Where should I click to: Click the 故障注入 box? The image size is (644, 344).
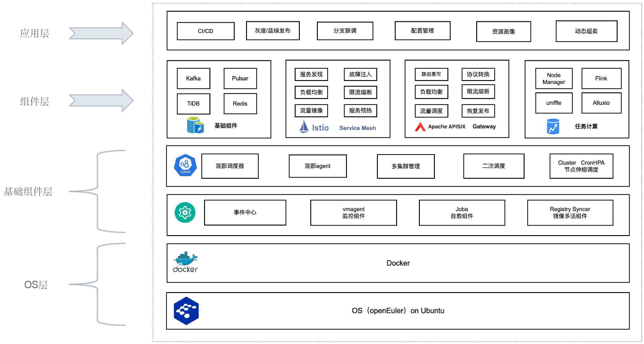[360, 74]
